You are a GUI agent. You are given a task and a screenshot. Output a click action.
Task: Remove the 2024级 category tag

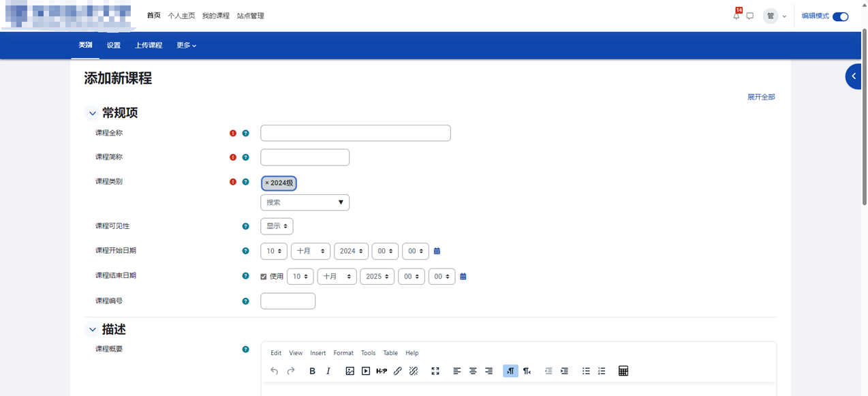coord(267,183)
